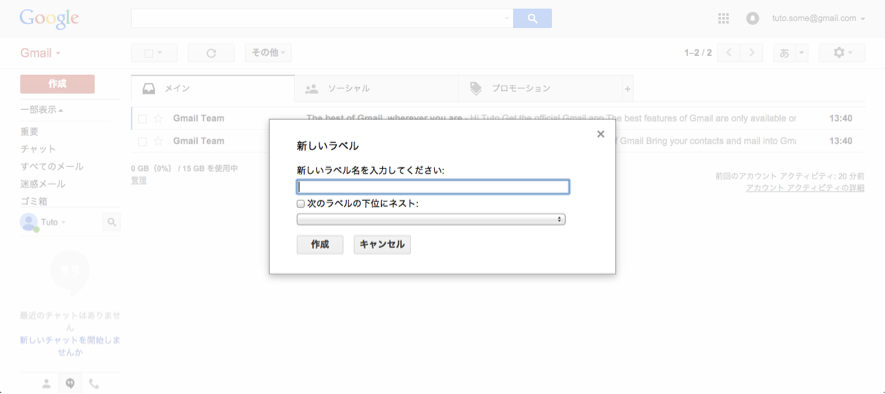This screenshot has height=394, width=885.
Task: Switch to the プロモーション tab
Action: 540,89
